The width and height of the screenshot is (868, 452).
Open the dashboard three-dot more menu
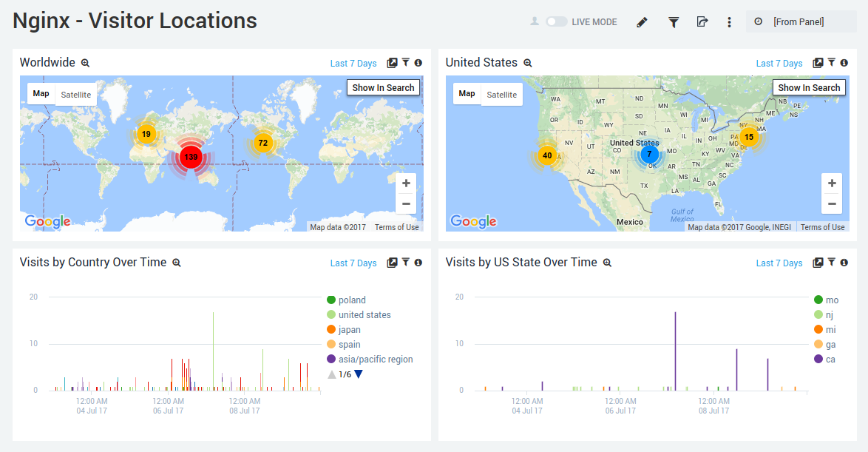(x=729, y=22)
